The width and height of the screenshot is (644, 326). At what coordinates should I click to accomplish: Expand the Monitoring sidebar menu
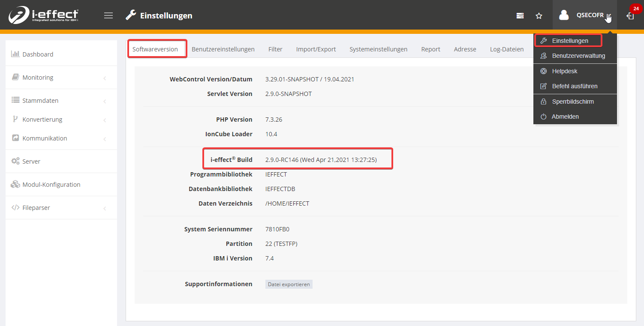[38, 78]
